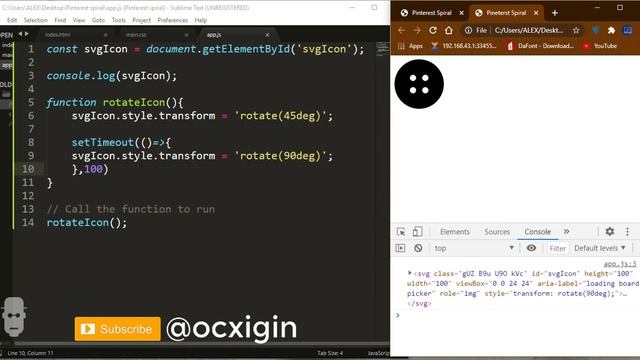The image size is (640, 360).
Task: Go to the browser home page
Action: pos(449,30)
